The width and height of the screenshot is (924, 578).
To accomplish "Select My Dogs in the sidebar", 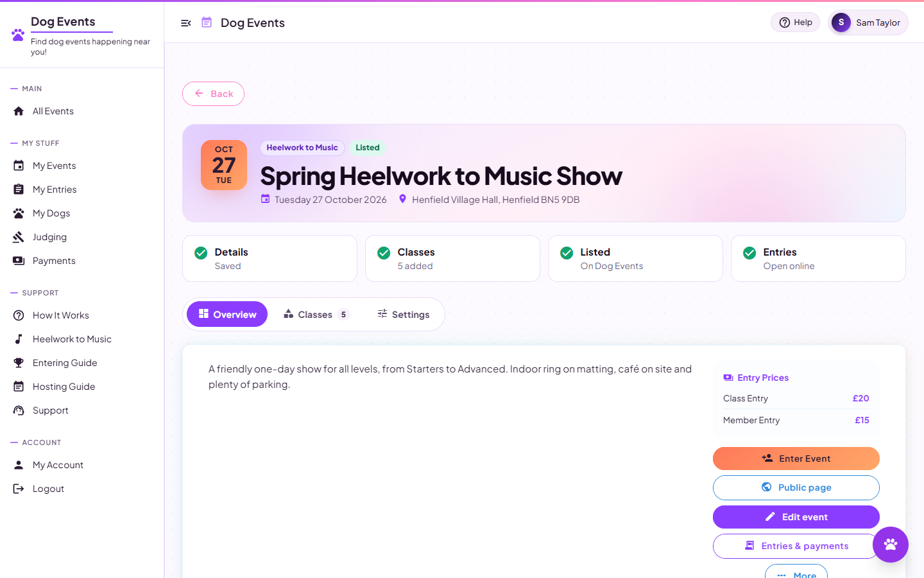I will (x=81, y=213).
